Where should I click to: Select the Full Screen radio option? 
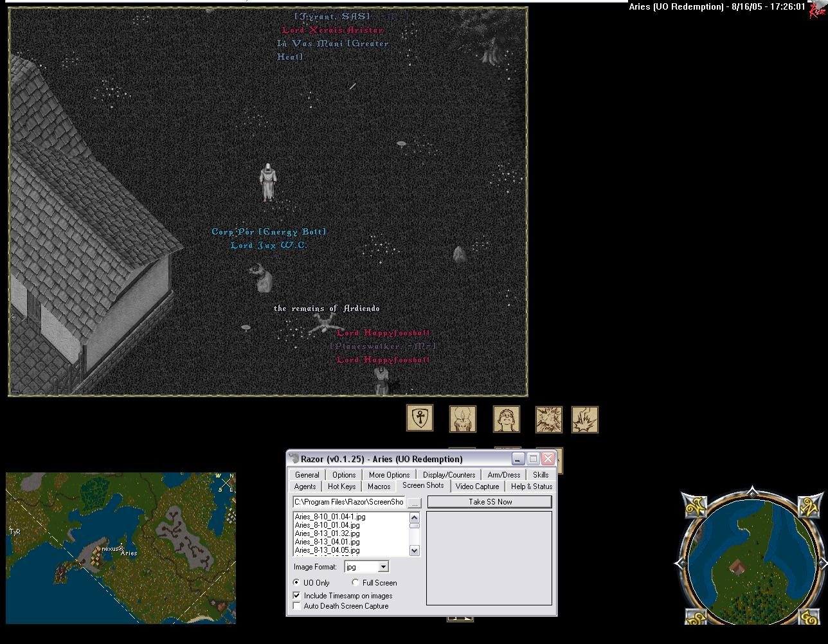pyautogui.click(x=355, y=582)
